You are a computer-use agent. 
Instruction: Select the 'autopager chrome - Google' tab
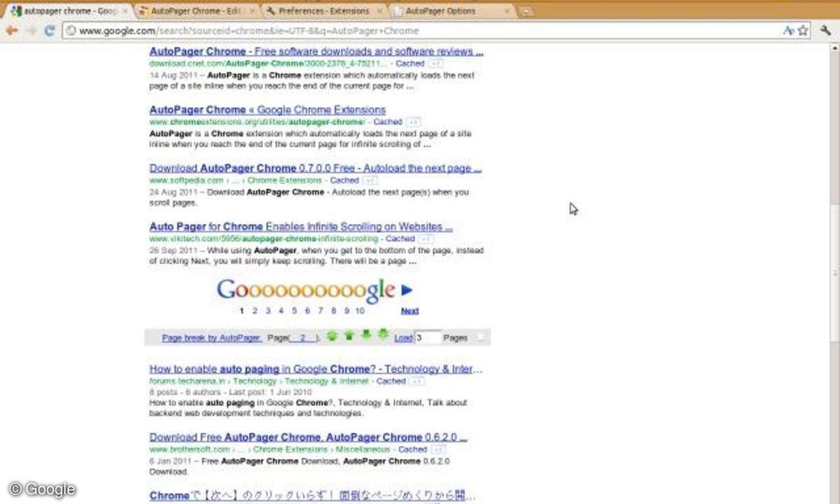click(69, 11)
